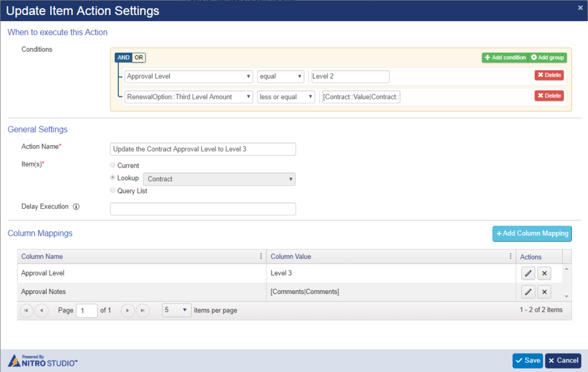588x372 pixels.
Task: Change the items per page dropdown
Action: coord(176,310)
